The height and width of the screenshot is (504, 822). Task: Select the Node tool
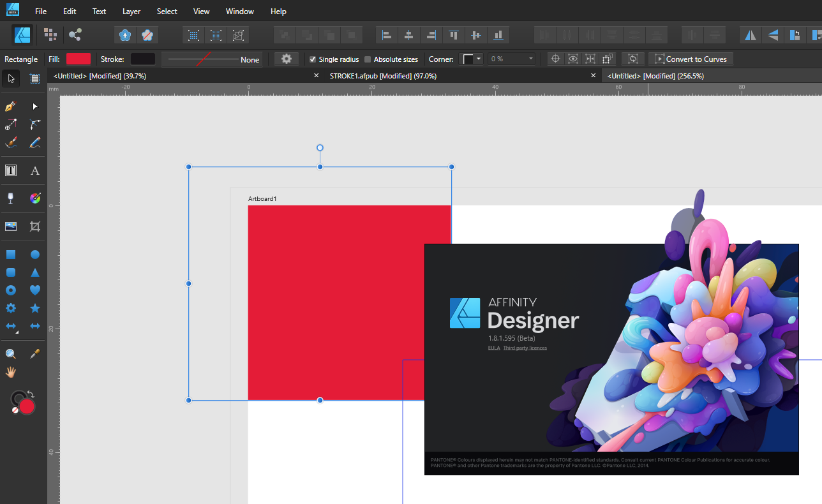coord(35,106)
